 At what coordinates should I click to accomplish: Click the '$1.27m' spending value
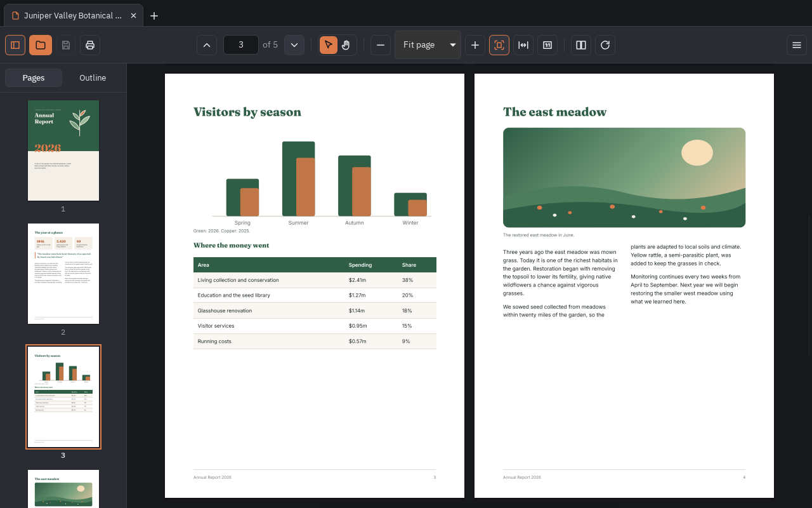point(358,295)
